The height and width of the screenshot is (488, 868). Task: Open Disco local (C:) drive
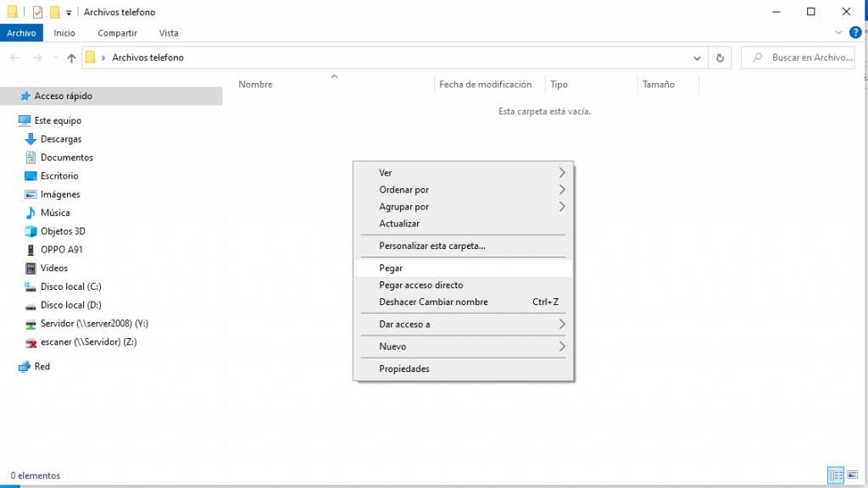[x=70, y=286]
